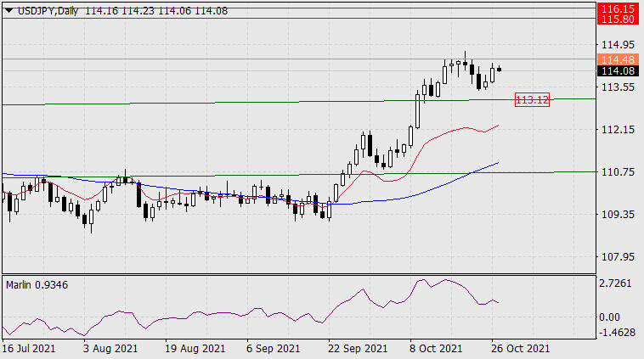
Task: Click the 6 Sep 2021 date label
Action: (273, 349)
